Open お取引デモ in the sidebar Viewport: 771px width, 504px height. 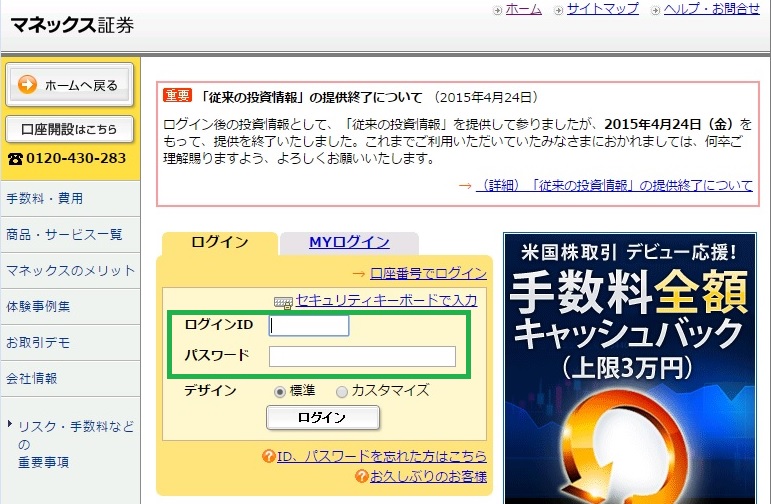click(x=70, y=342)
